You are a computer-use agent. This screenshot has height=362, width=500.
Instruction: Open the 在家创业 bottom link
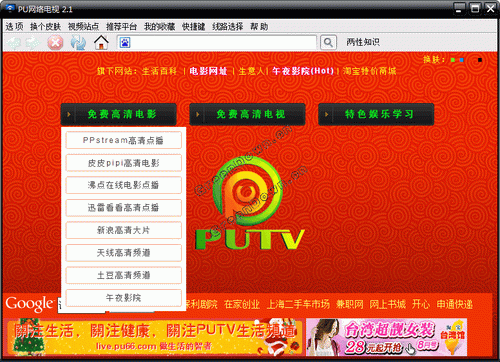(242, 304)
